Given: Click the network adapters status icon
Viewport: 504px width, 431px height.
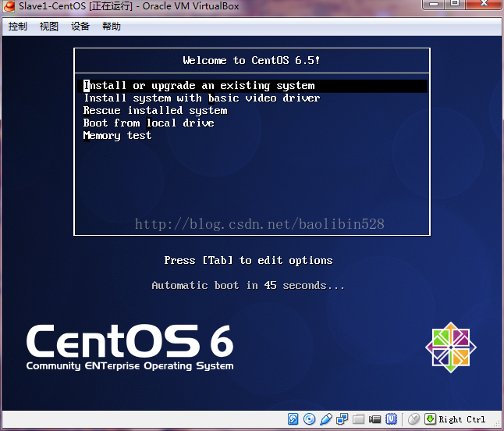Looking at the screenshot, I should [342, 419].
